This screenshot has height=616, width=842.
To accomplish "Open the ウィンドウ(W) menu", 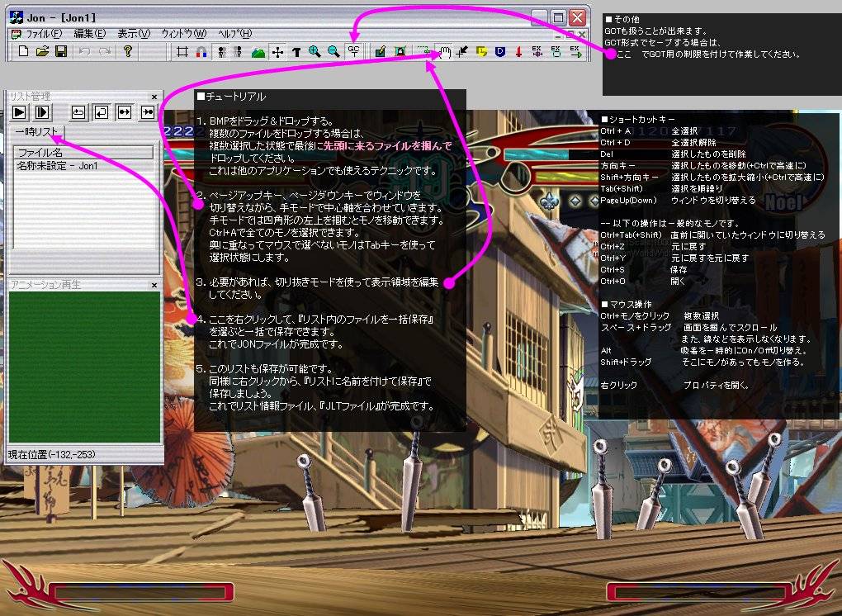I will (x=183, y=34).
